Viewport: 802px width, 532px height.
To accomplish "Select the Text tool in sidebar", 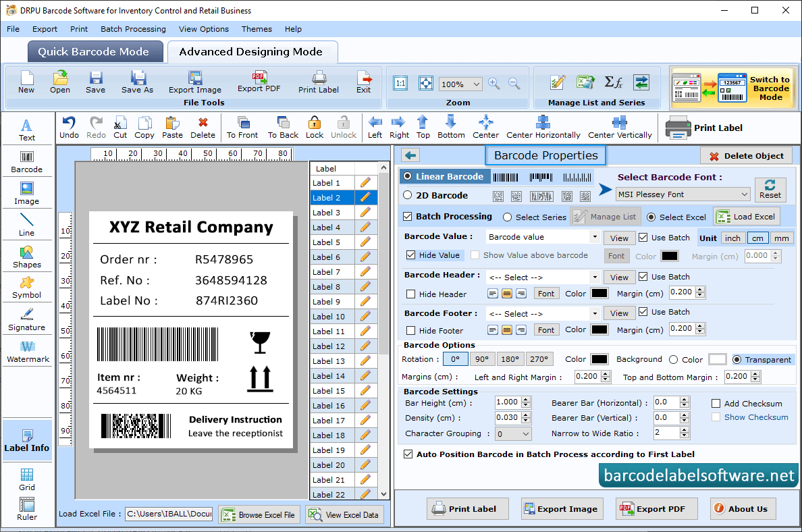I will pyautogui.click(x=26, y=130).
